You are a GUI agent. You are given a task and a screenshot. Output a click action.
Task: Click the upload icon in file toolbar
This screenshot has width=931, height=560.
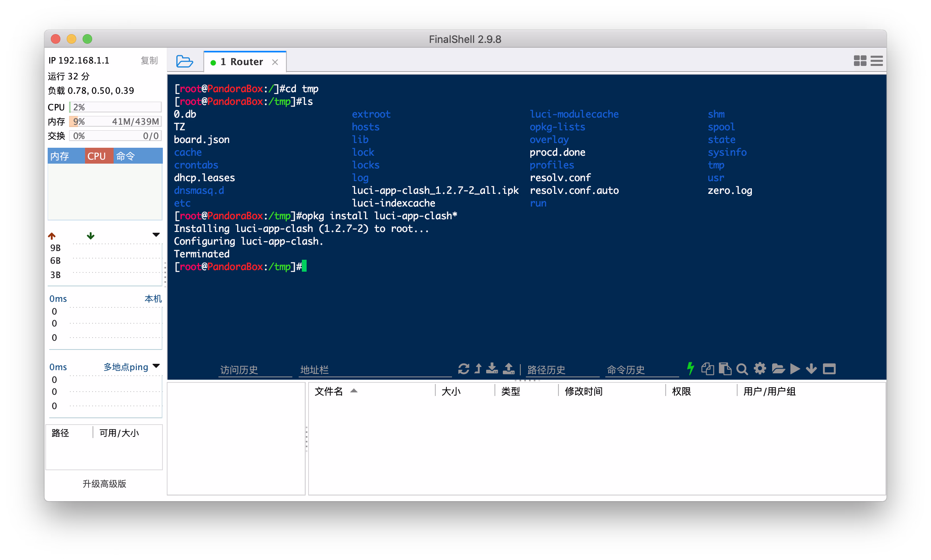pyautogui.click(x=508, y=369)
